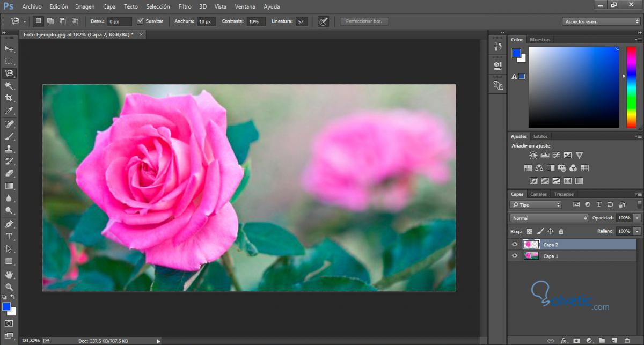
Task: Click the Perfeccionar borde button
Action: tap(364, 21)
